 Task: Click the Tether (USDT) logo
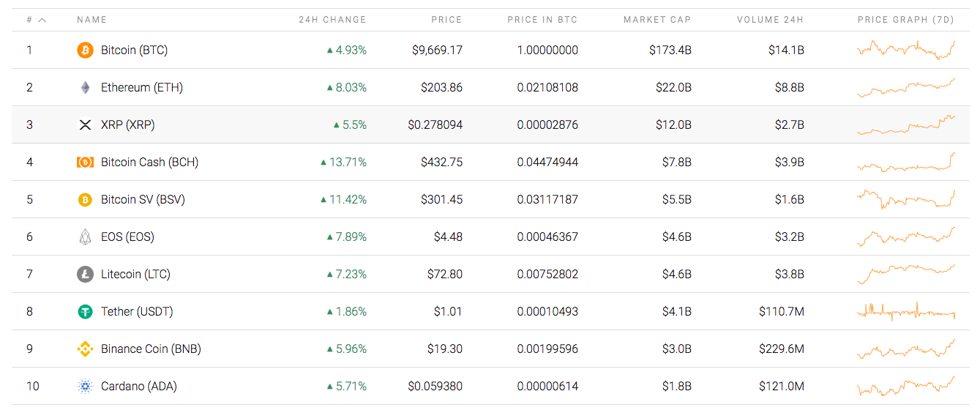(86, 311)
